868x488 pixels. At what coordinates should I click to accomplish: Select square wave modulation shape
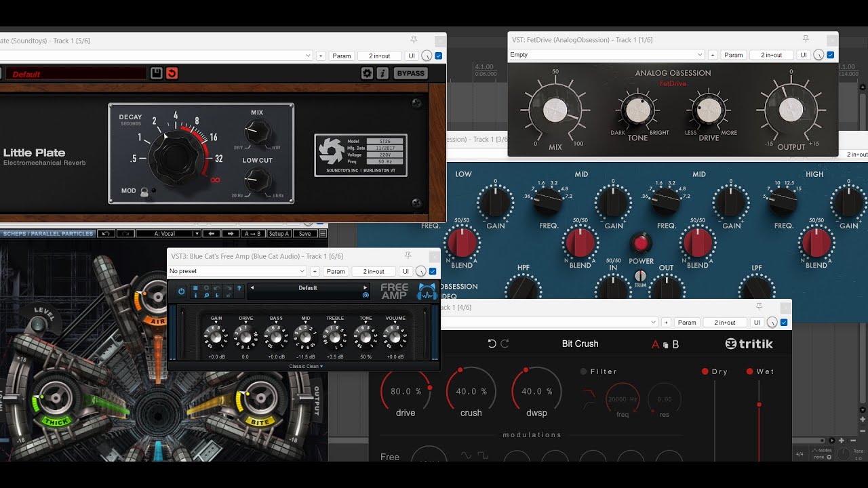pos(482,455)
